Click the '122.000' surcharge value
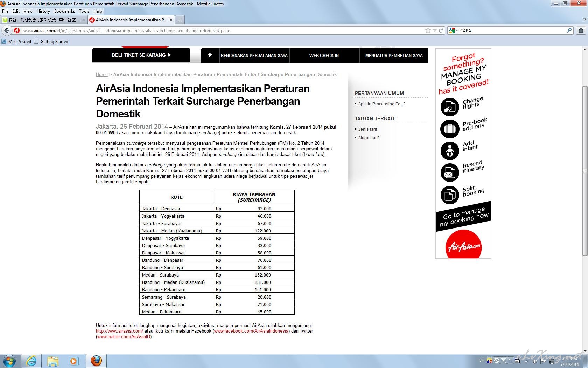Screen dimensions: 588x368 pyautogui.click(x=262, y=231)
